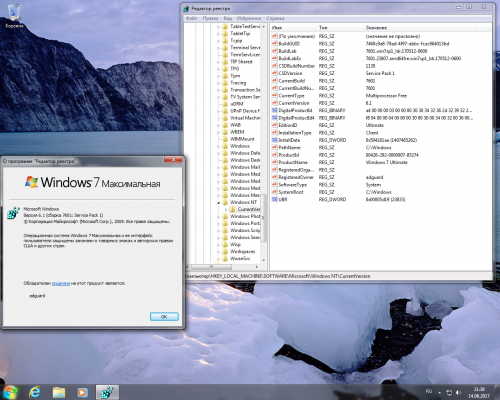Click OK in the About dialog

(x=164, y=317)
